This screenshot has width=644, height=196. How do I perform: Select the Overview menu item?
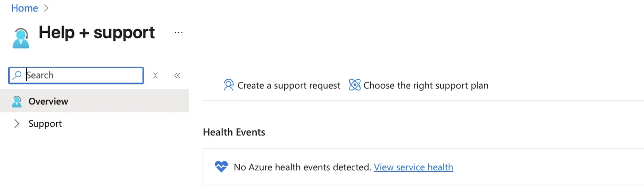pyautogui.click(x=94, y=101)
